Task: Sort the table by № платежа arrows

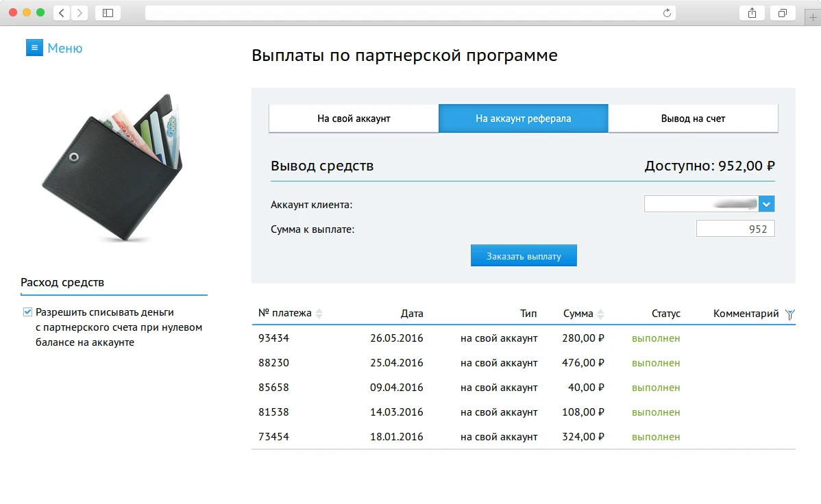Action: coord(319,313)
